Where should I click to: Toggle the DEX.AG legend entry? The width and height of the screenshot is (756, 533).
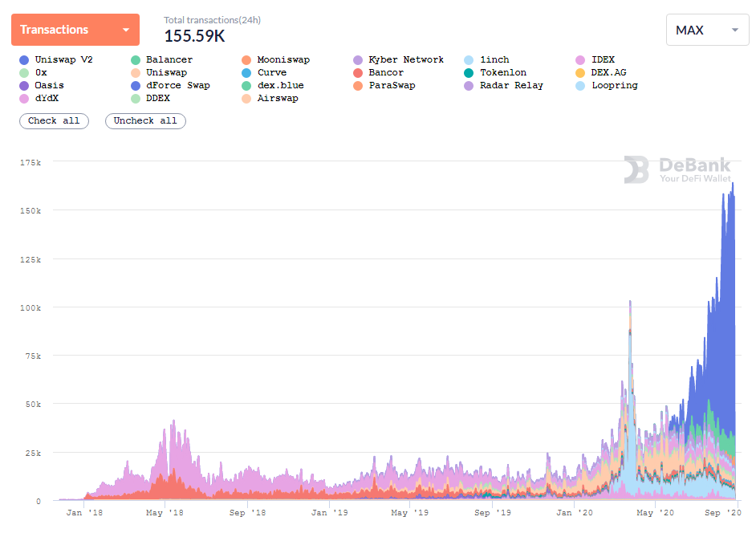(x=601, y=73)
